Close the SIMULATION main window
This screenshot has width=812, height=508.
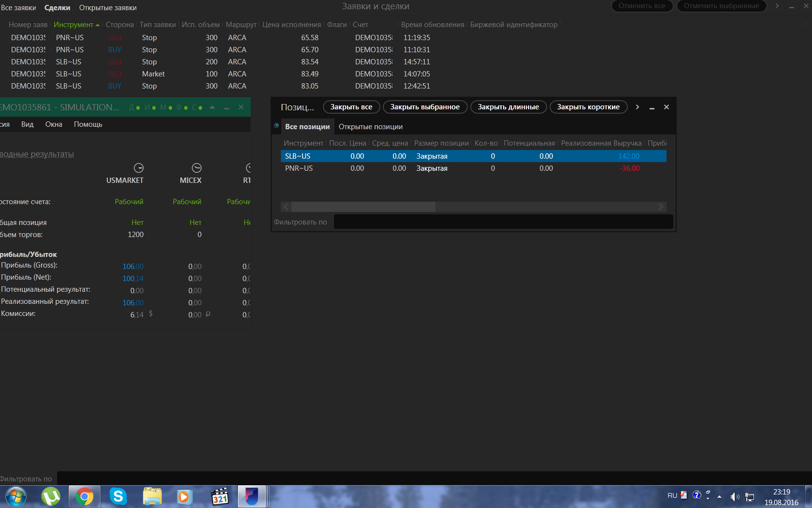click(241, 107)
